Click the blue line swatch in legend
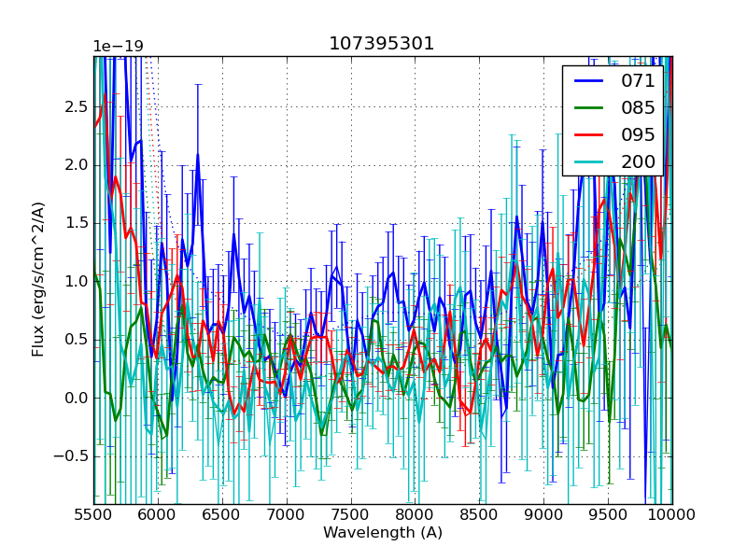The width and height of the screenshot is (747, 560). (588, 81)
